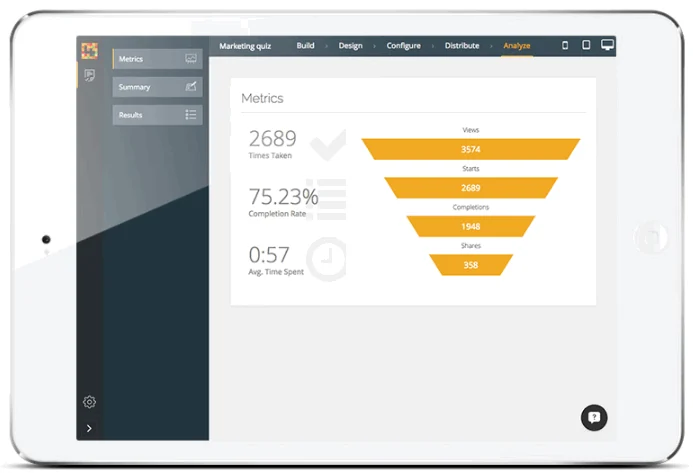
Task: Open the Results sidebar item
Action: (x=157, y=115)
